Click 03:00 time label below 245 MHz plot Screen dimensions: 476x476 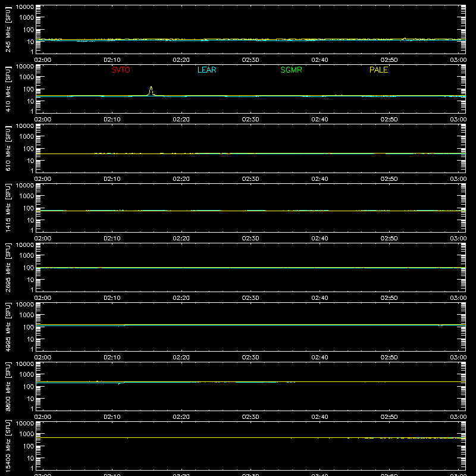[x=458, y=60]
